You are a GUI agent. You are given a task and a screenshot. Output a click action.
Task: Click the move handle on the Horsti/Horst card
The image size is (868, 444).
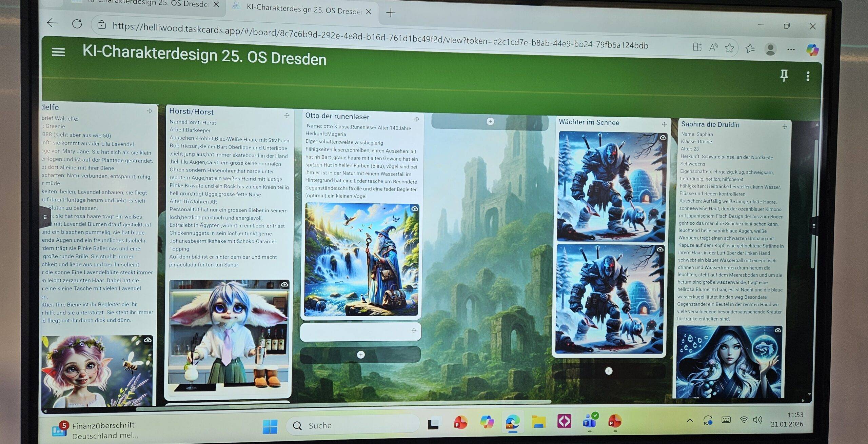[x=287, y=116]
